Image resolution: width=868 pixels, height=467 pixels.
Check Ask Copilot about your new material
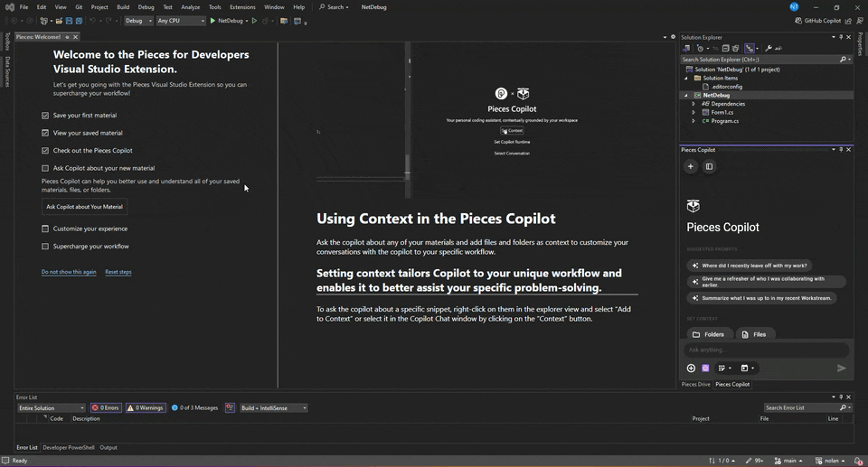(45, 168)
